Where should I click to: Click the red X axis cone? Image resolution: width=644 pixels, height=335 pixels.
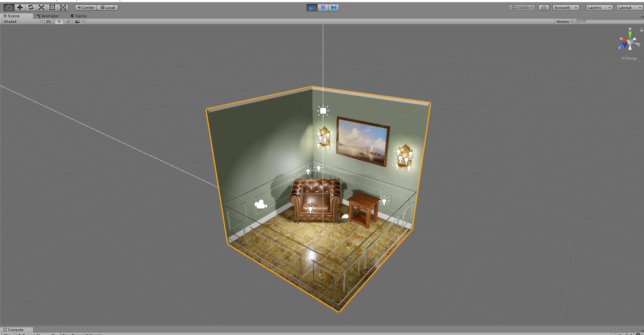click(x=624, y=40)
